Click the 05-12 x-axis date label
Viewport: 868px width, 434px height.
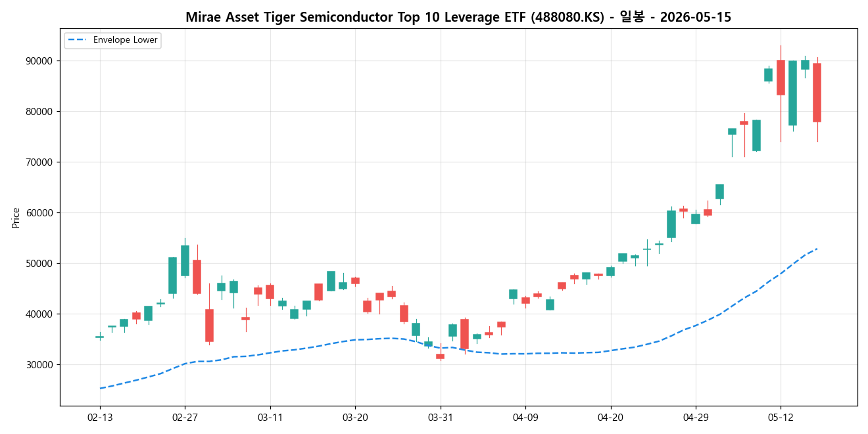781,418
